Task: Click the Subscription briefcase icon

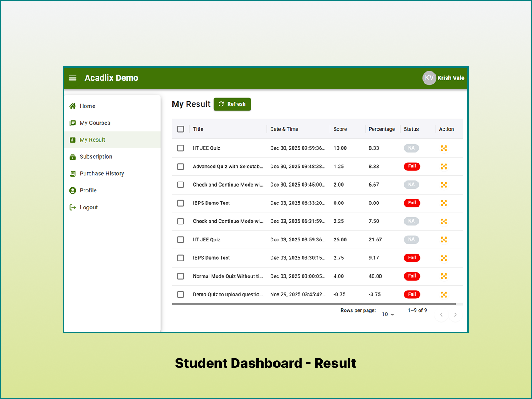Action: click(72, 157)
